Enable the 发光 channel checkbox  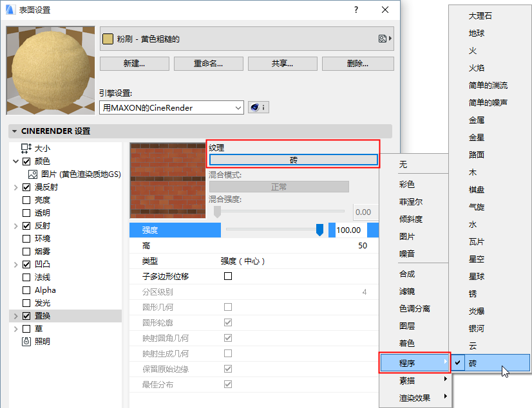click(x=26, y=303)
